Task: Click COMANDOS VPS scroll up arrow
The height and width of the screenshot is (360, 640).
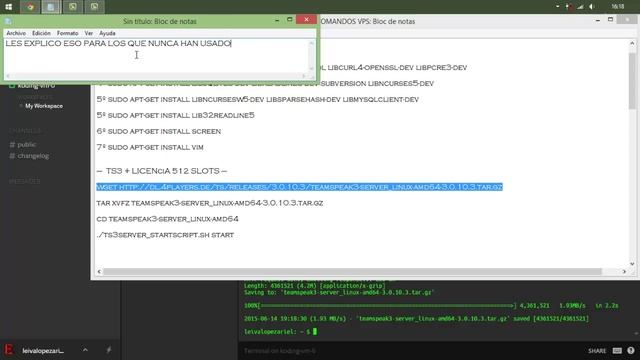Action: [632, 43]
